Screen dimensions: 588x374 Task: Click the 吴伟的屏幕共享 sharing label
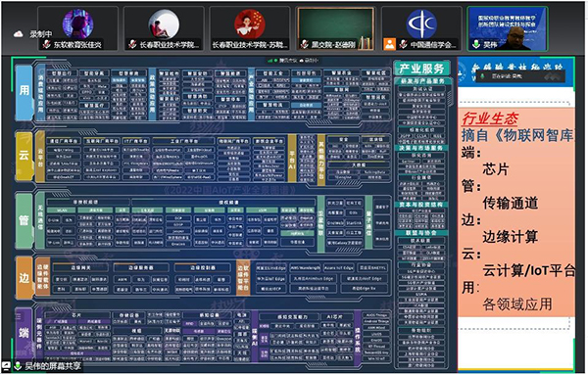(x=53, y=366)
